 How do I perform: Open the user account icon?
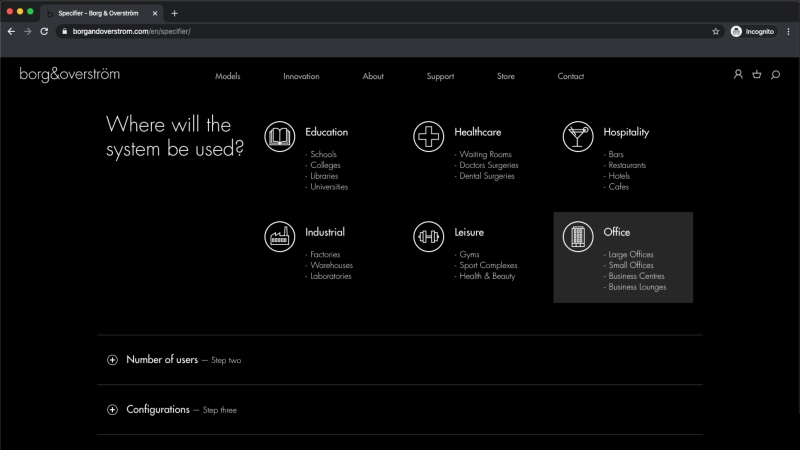pos(738,74)
